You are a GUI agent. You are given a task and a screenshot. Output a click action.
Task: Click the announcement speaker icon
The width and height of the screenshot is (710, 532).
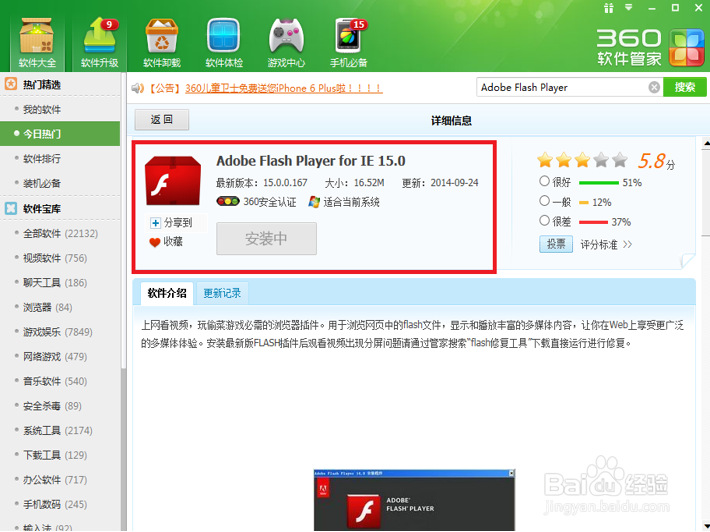point(137,88)
